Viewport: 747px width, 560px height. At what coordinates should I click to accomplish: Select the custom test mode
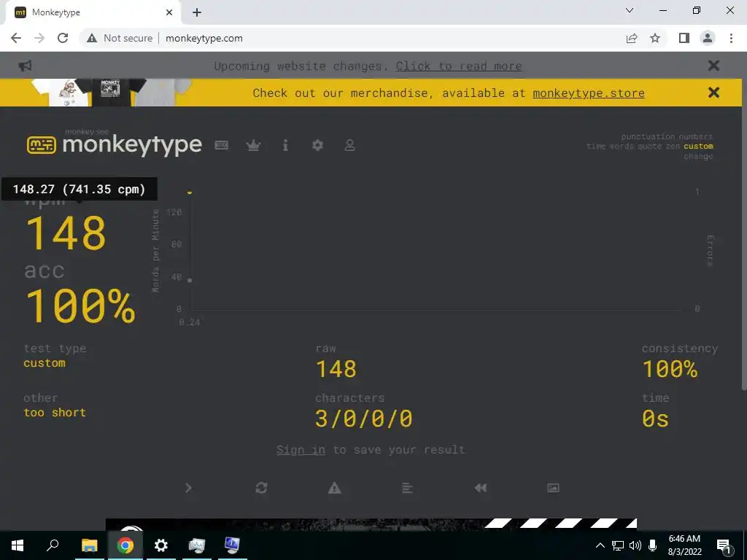click(698, 146)
